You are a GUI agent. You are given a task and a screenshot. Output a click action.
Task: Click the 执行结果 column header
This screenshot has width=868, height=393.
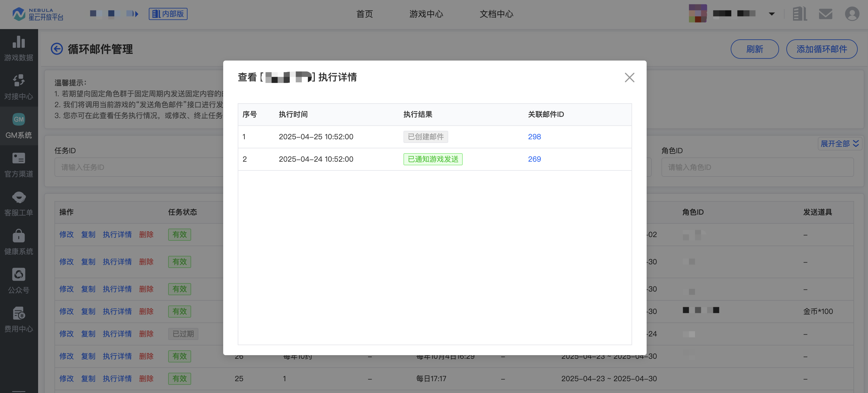[417, 114]
